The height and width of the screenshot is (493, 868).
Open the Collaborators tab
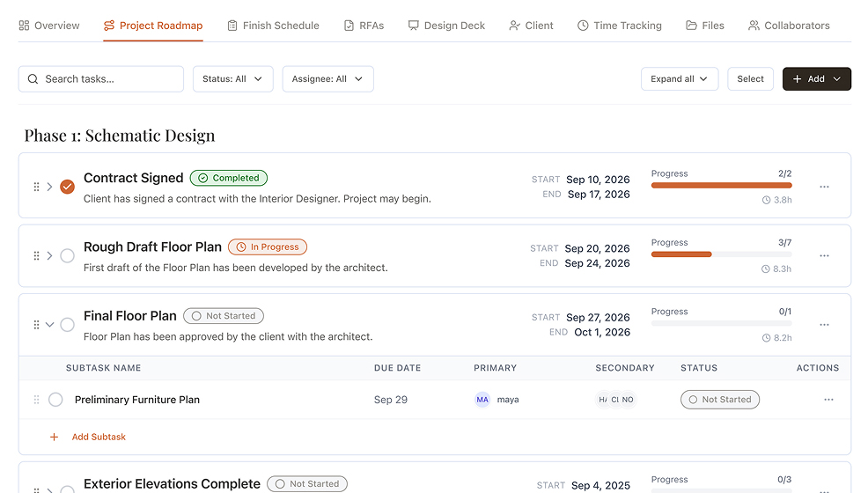tap(789, 26)
